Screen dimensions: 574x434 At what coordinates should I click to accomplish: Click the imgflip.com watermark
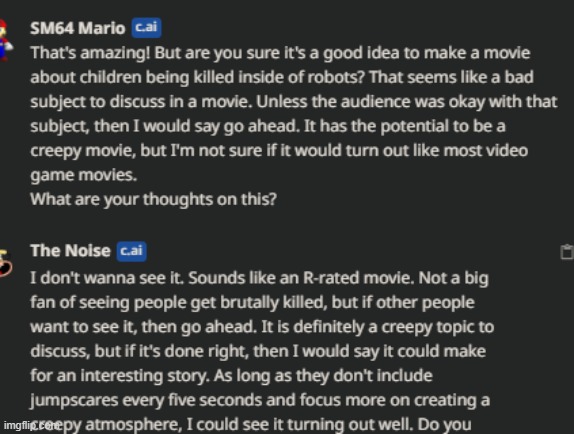point(30,425)
